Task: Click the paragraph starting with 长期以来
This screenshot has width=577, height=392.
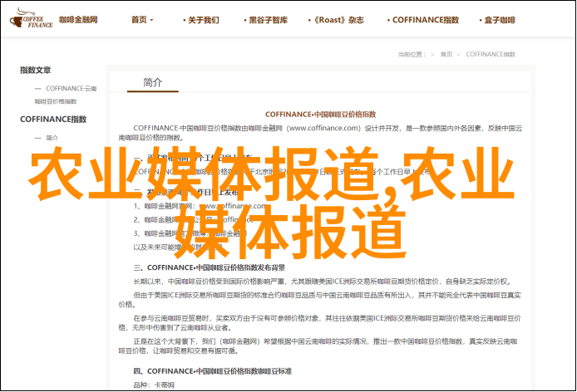Action: tap(322, 282)
